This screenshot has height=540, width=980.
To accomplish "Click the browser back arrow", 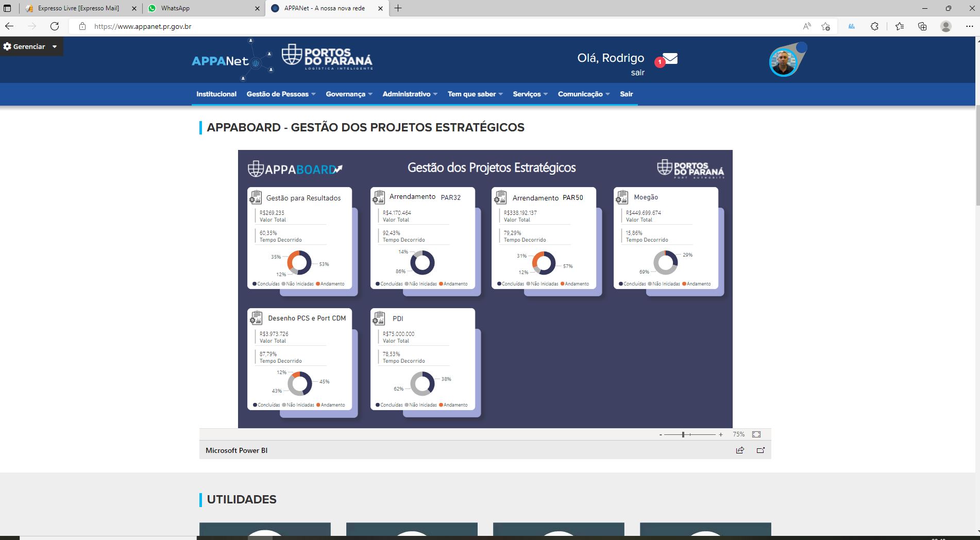I will (9, 26).
